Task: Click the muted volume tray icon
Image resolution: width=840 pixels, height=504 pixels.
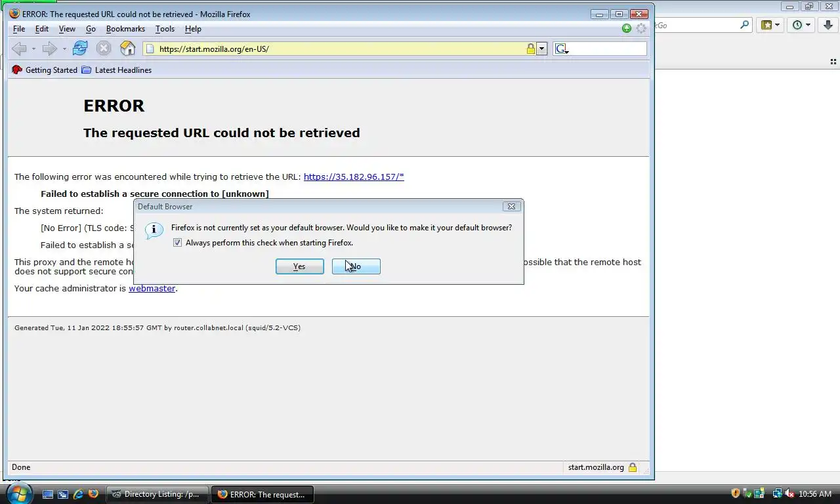Action: click(x=789, y=493)
